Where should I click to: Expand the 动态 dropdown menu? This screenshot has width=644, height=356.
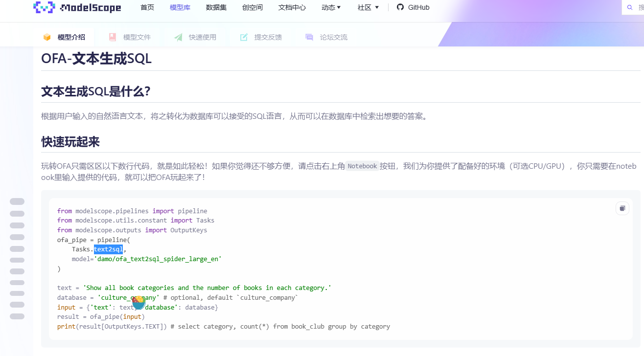331,7
